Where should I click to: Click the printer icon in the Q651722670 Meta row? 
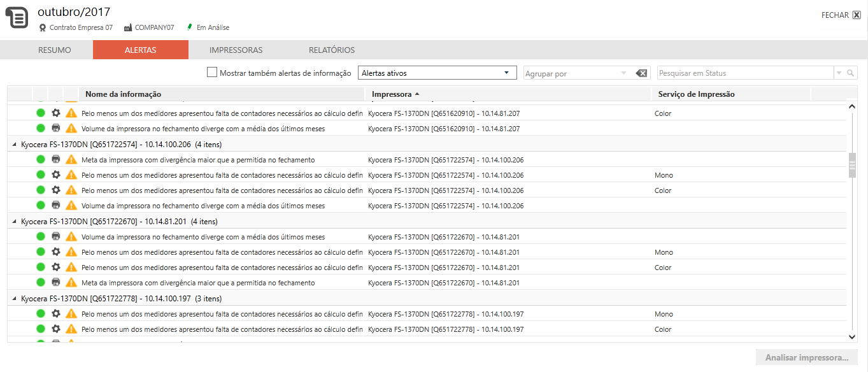click(56, 283)
